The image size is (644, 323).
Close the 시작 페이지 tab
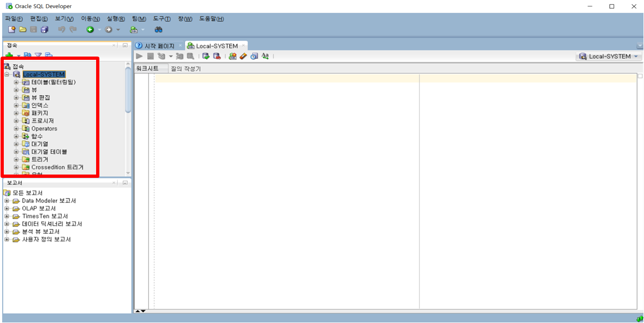180,46
